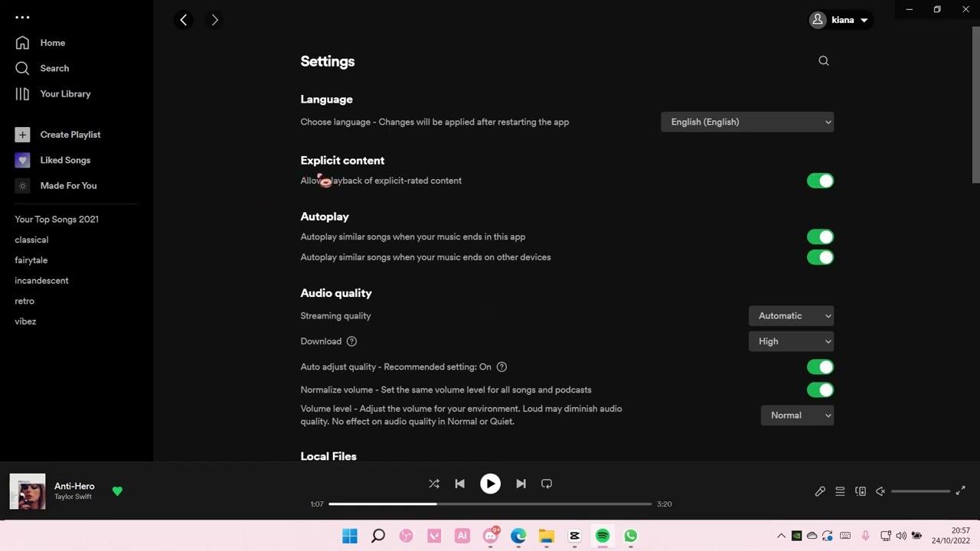980x551 pixels.
Task: Toggle repeat mode
Action: (x=547, y=484)
